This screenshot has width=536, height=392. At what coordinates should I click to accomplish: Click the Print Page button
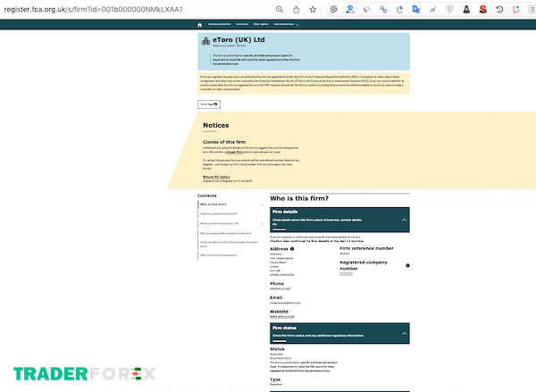[209, 104]
